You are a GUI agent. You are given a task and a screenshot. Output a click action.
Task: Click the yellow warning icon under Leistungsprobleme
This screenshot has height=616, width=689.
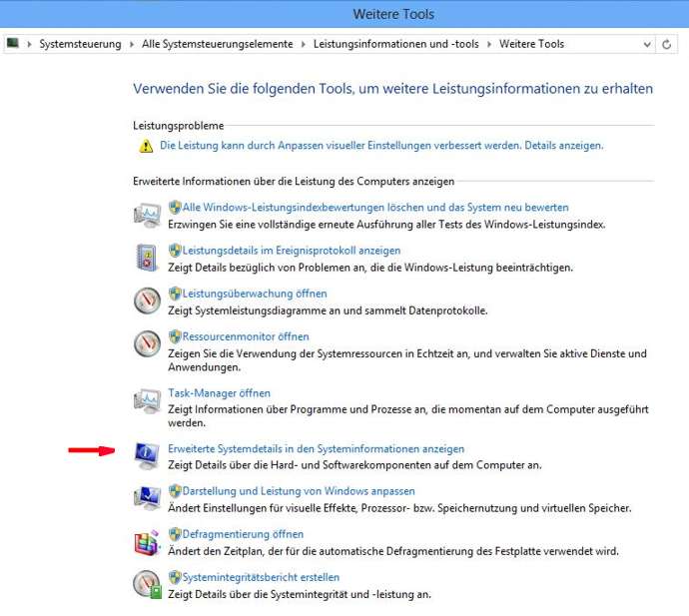[x=146, y=146]
